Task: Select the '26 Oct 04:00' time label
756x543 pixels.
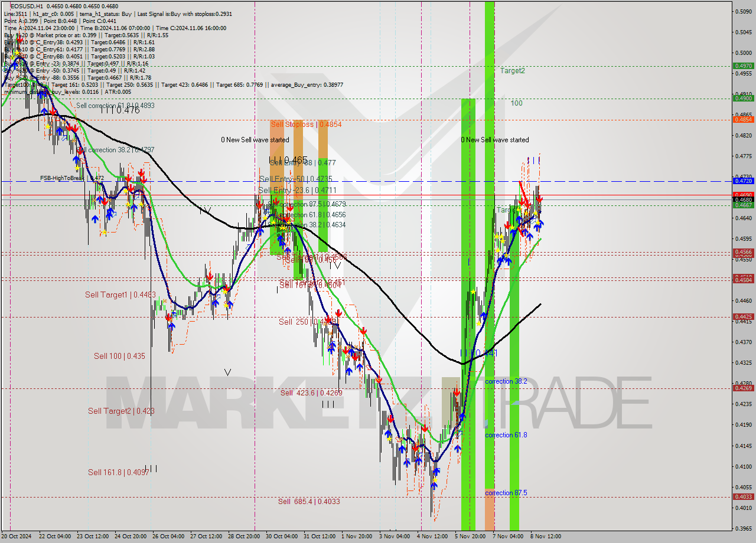Action: (x=168, y=537)
